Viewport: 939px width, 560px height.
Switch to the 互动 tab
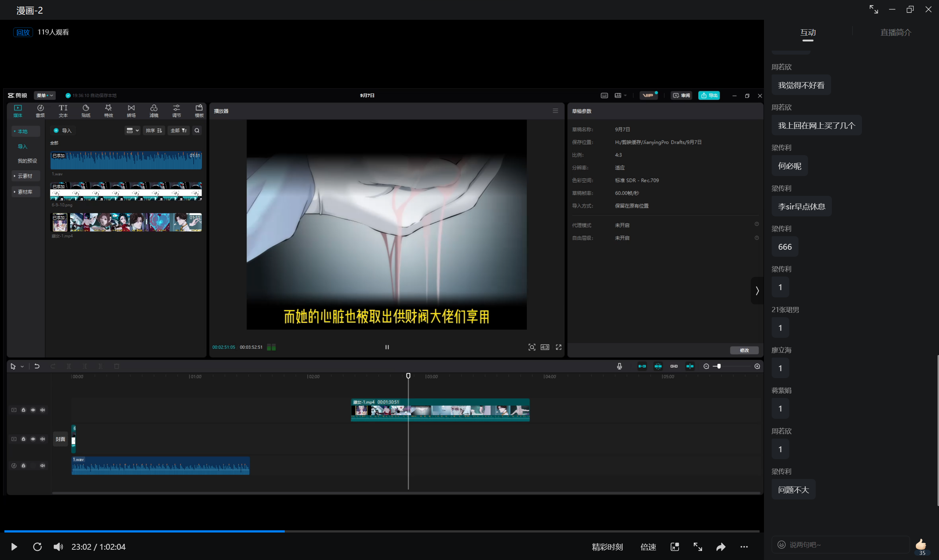[808, 32]
